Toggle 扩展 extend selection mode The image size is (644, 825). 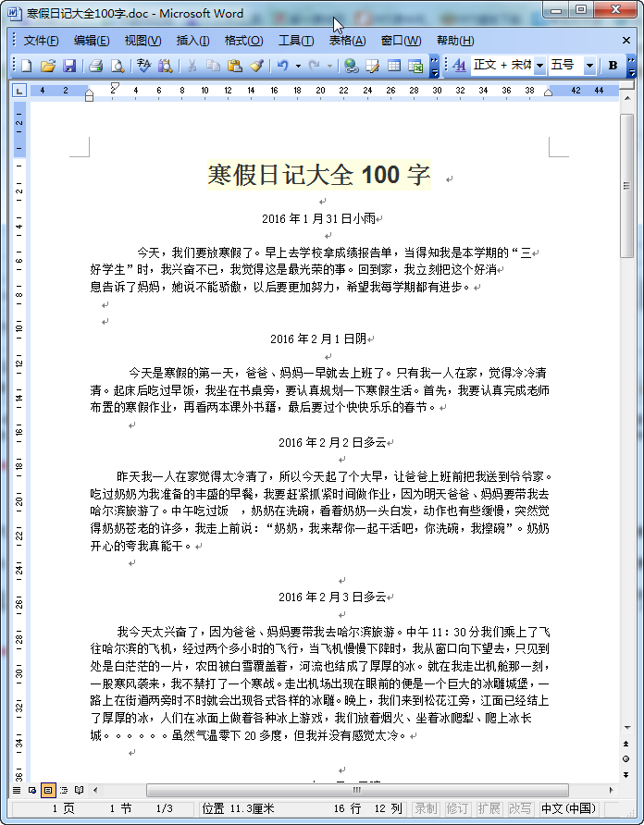point(489,808)
